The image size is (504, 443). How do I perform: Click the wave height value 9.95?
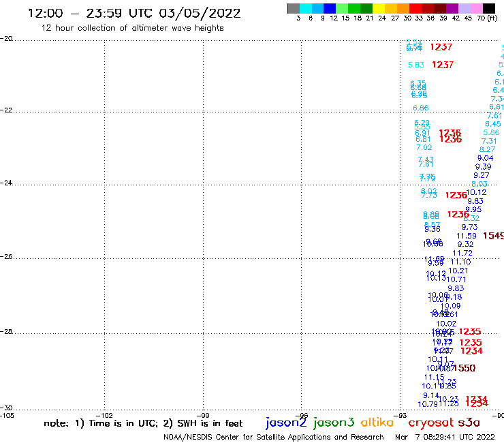(x=474, y=210)
